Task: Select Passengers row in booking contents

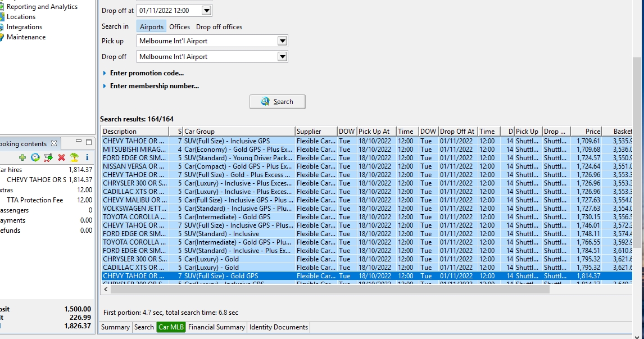Action: (x=47, y=210)
